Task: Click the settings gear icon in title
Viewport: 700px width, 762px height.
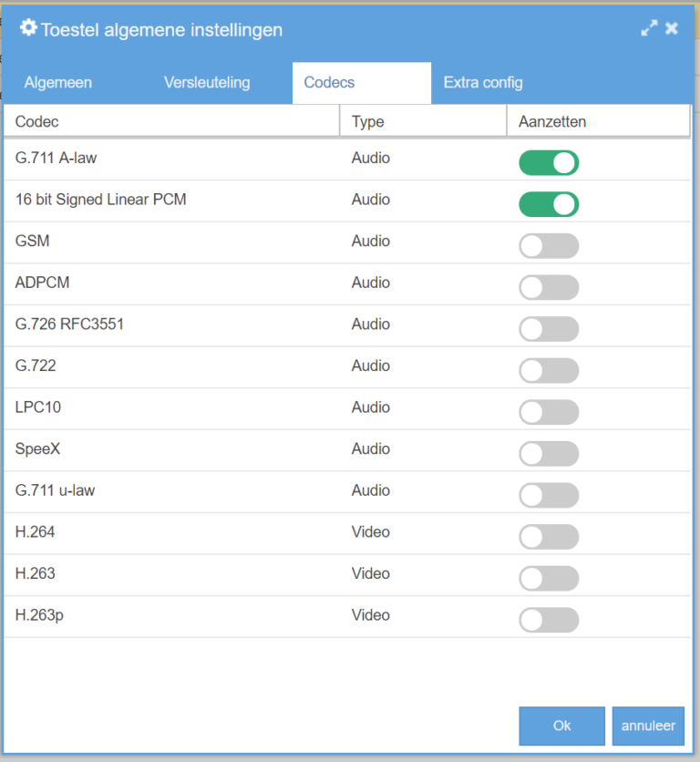Action: pyautogui.click(x=28, y=28)
